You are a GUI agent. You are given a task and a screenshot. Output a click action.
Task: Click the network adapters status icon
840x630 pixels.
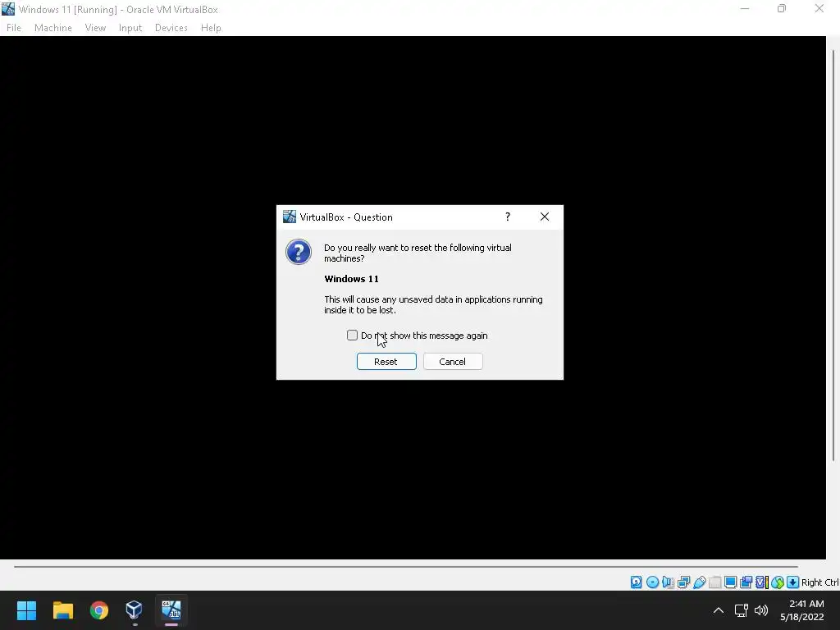[x=683, y=582]
